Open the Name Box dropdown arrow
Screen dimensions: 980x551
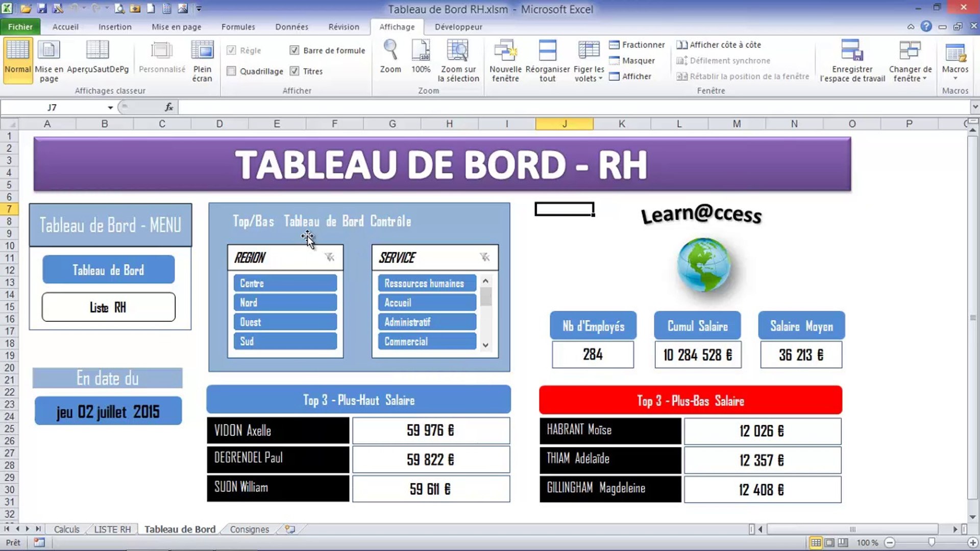tap(110, 108)
